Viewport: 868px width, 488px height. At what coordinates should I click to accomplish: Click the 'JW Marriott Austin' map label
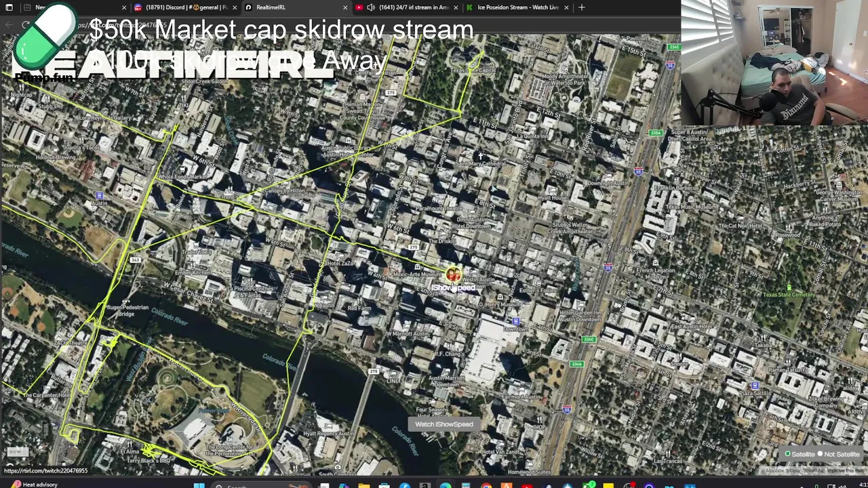(407, 333)
